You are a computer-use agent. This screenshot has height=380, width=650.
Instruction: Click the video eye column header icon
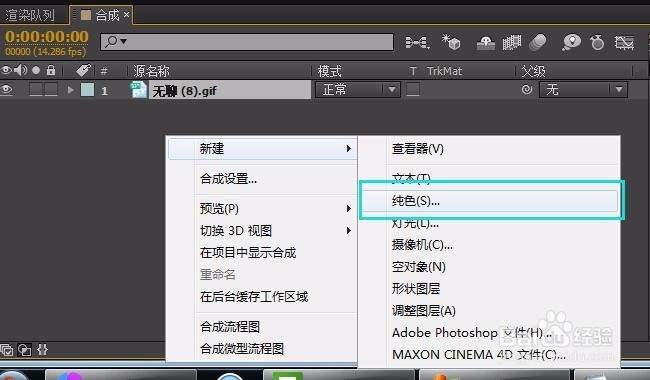pyautogui.click(x=6, y=70)
